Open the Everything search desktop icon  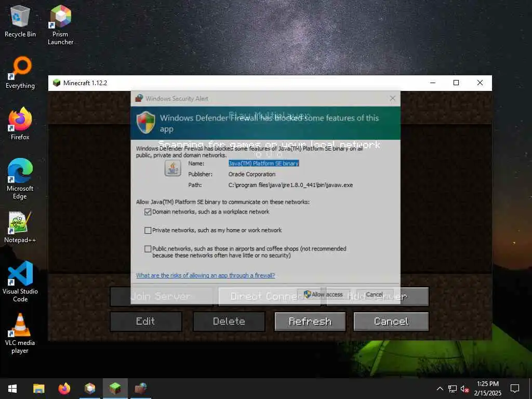[x=20, y=73]
